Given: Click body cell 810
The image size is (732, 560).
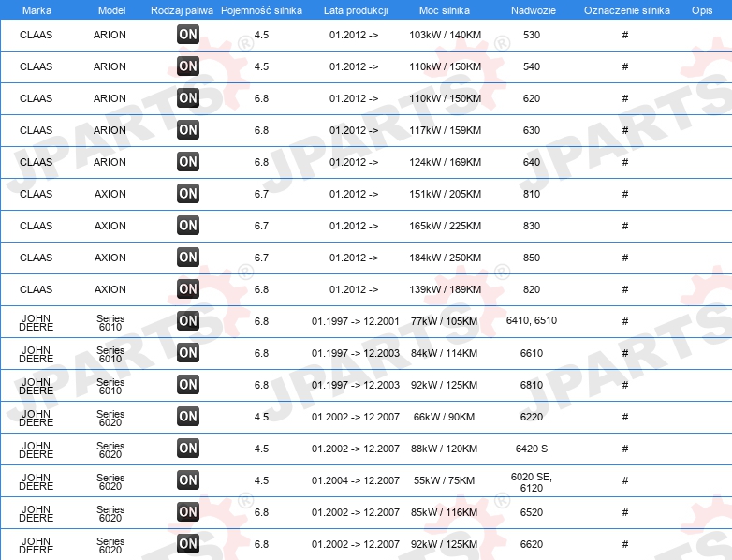Looking at the screenshot, I should pos(532,194).
